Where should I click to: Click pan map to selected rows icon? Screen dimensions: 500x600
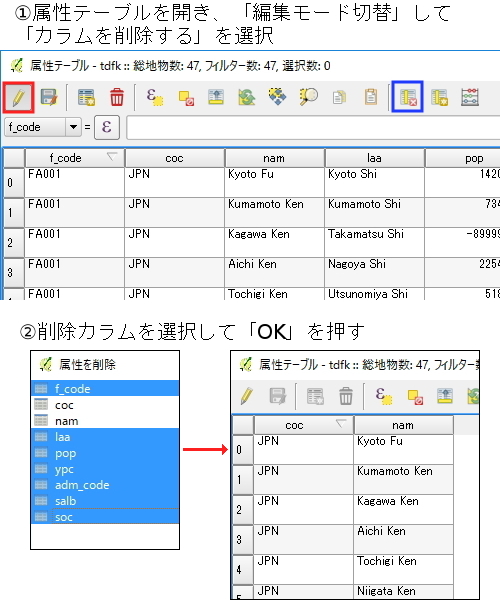[x=277, y=97]
